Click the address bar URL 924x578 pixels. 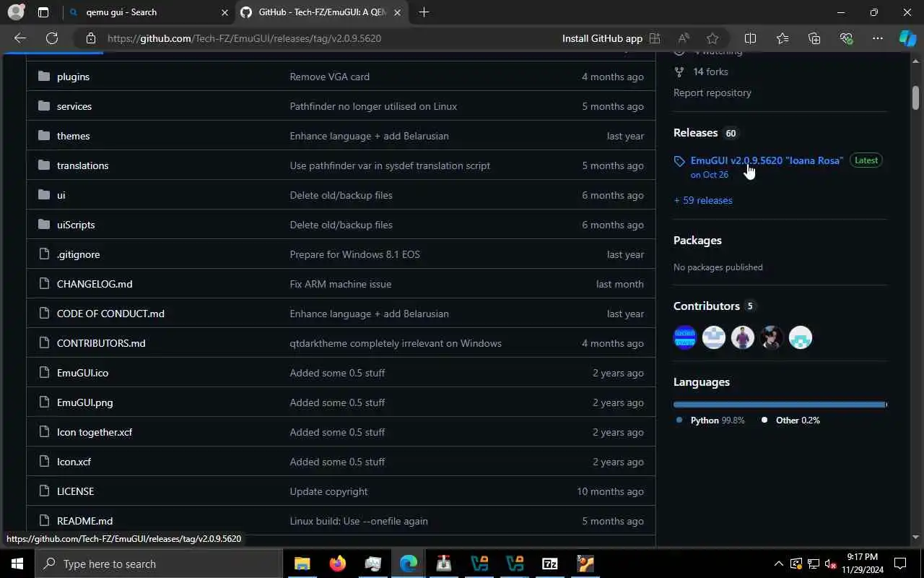tap(244, 38)
